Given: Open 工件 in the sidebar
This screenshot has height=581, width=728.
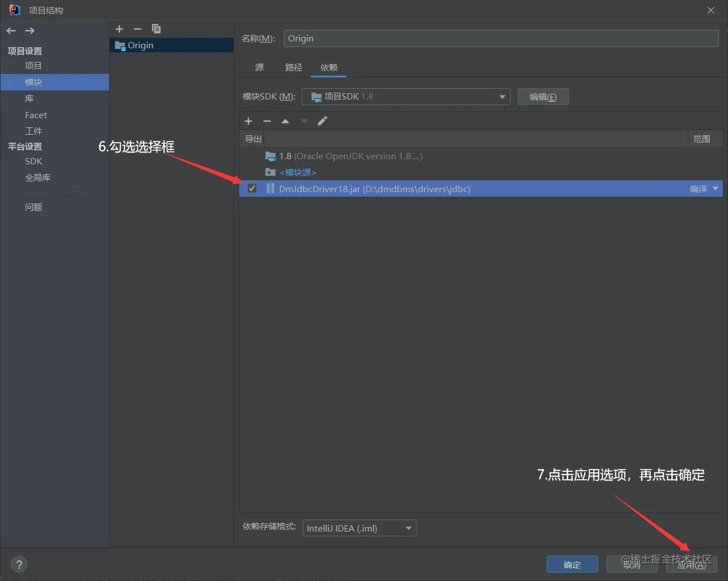Looking at the screenshot, I should tap(34, 131).
